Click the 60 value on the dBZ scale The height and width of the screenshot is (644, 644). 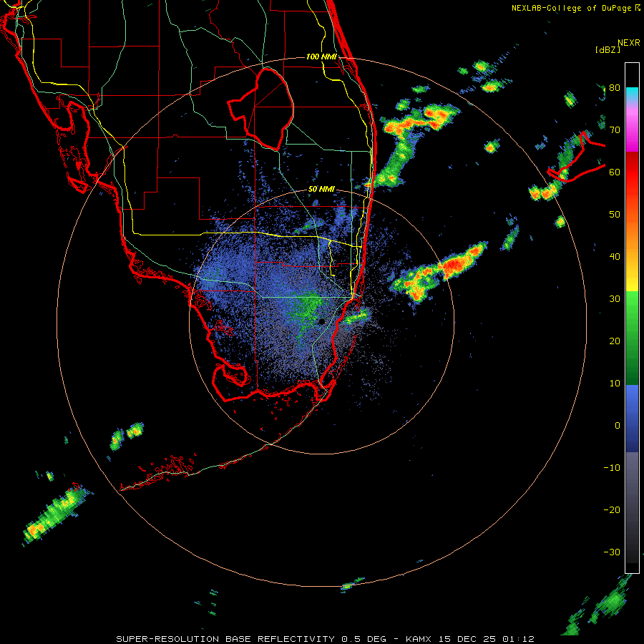[615, 172]
